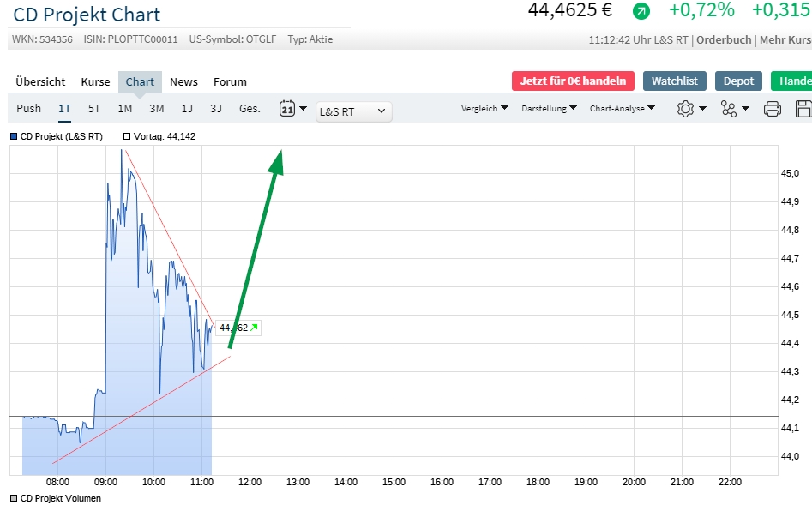Click the Depot button

click(x=738, y=81)
